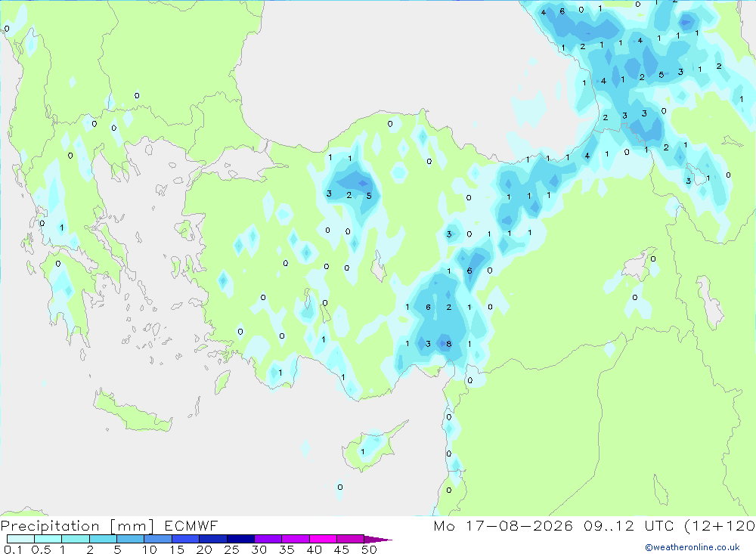Select the 30–35 mm violet legend box
This screenshot has height=554, width=756.
268,539
